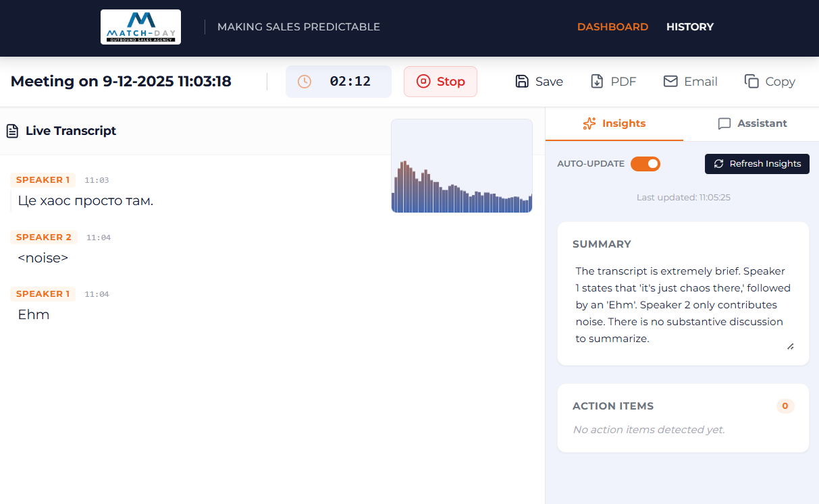This screenshot has height=504, width=819.
Task: Stop the meeting recording
Action: click(x=440, y=82)
